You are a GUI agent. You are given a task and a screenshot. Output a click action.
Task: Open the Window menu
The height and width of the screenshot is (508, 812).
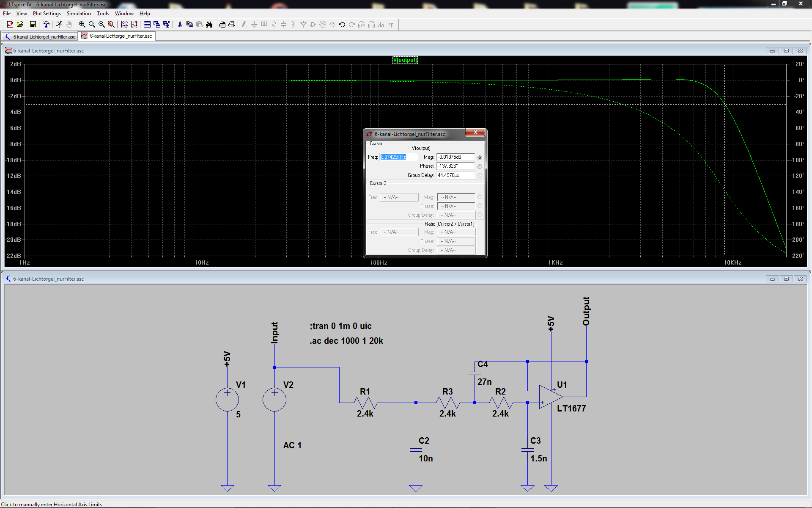click(x=124, y=14)
